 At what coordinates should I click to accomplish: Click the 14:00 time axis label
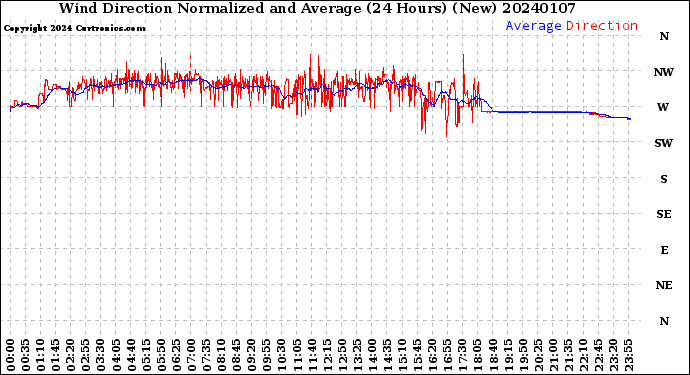point(372,355)
